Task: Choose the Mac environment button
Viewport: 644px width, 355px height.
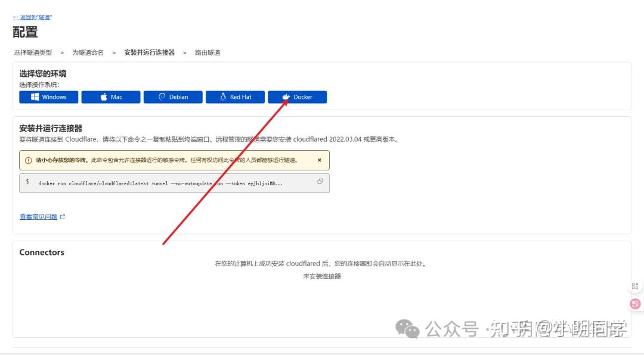Action: click(111, 97)
